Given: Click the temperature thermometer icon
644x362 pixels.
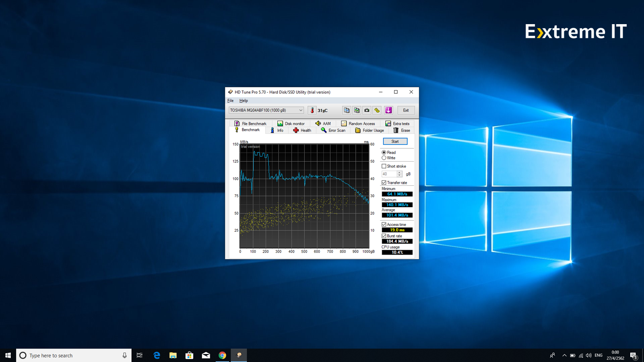Looking at the screenshot, I should [x=312, y=110].
